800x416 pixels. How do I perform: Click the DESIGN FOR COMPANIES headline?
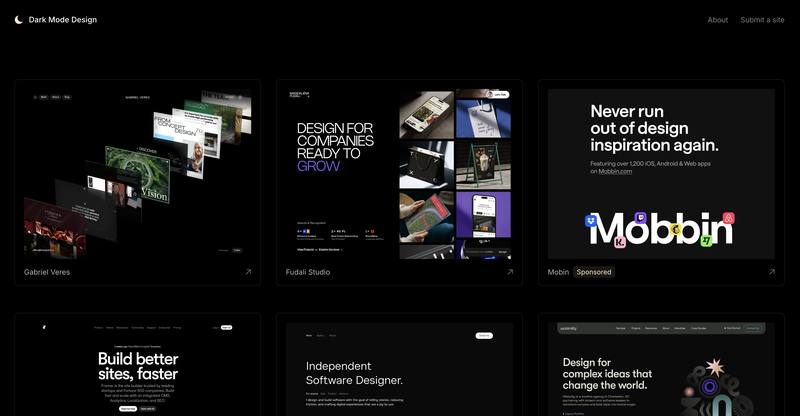[x=335, y=147]
